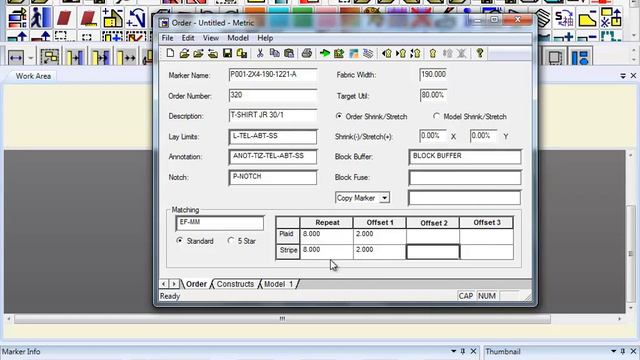Click the S character conversion icon at right
640x360 pixels.
click(564, 18)
